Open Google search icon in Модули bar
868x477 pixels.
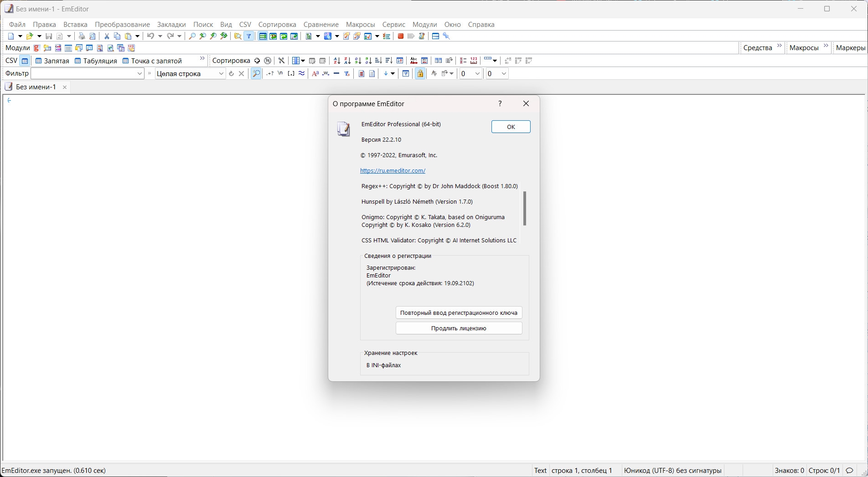pos(36,47)
